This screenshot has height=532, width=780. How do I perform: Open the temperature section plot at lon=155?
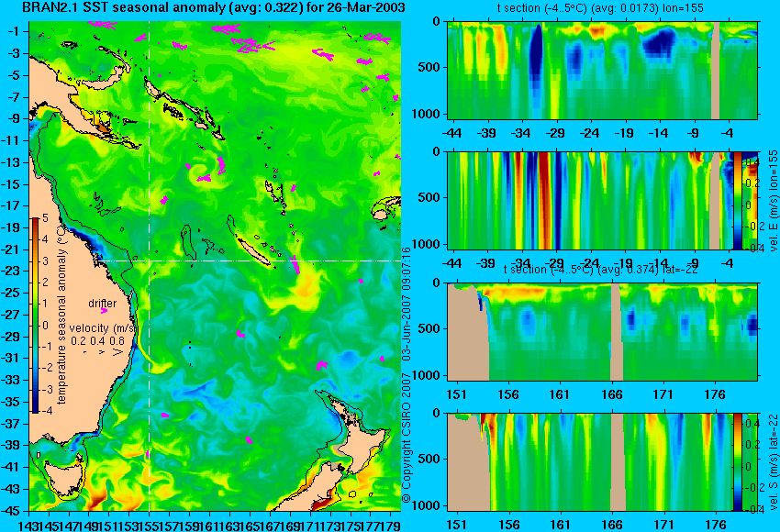(602, 70)
